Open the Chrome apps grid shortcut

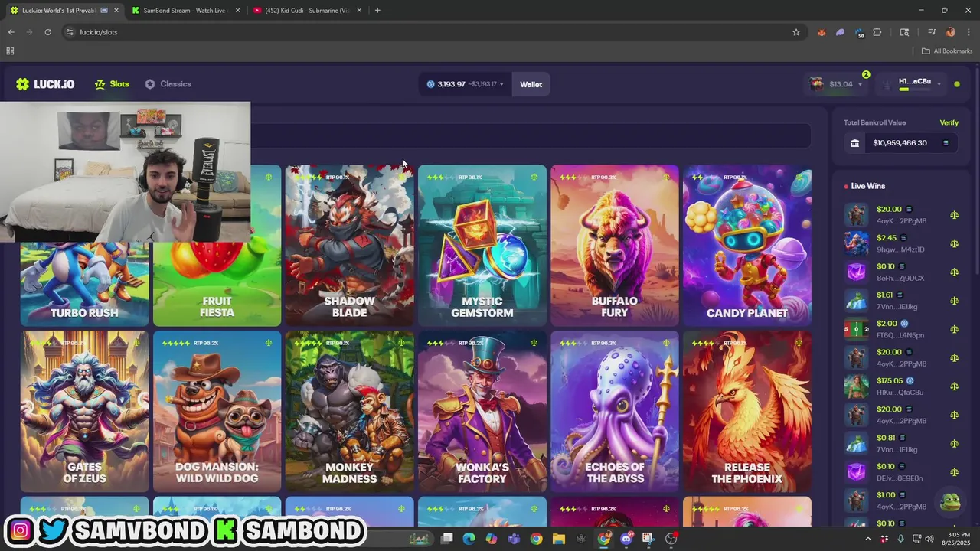tap(10, 51)
